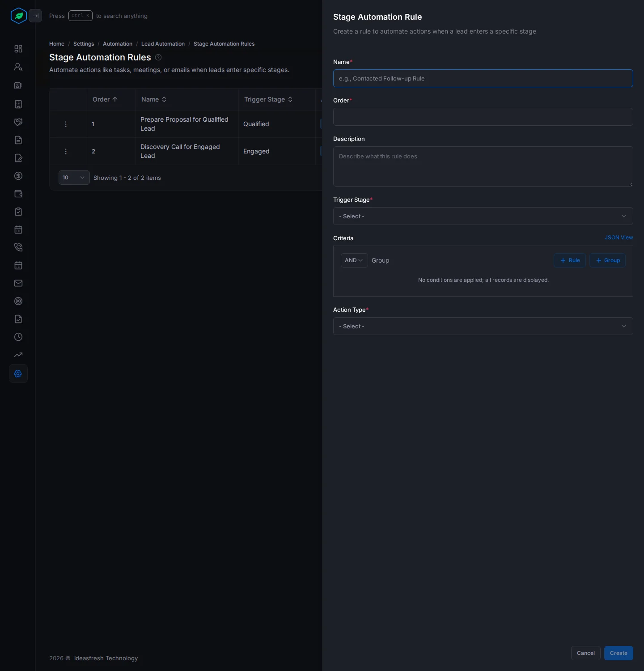Viewport: 644px width, 671px height.
Task: Click the green leaf app logo
Action: click(x=18, y=16)
